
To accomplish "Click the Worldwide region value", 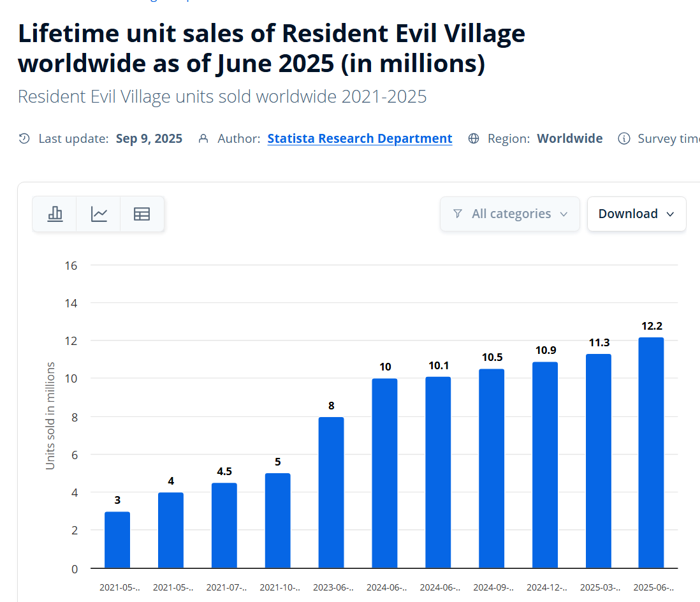I will (x=570, y=138).
